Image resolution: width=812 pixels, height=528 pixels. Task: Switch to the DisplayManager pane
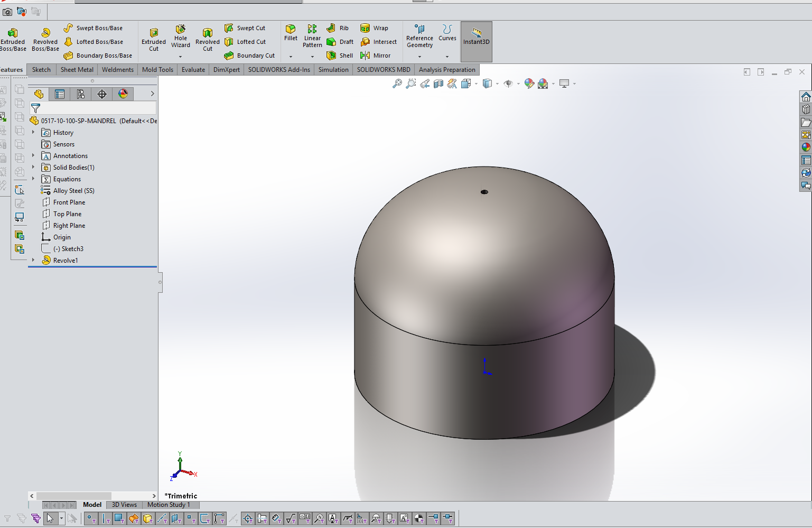[x=123, y=94]
